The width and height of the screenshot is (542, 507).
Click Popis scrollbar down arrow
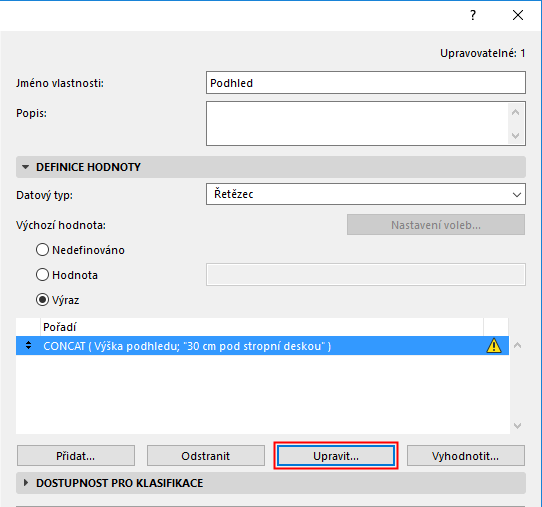(515, 135)
